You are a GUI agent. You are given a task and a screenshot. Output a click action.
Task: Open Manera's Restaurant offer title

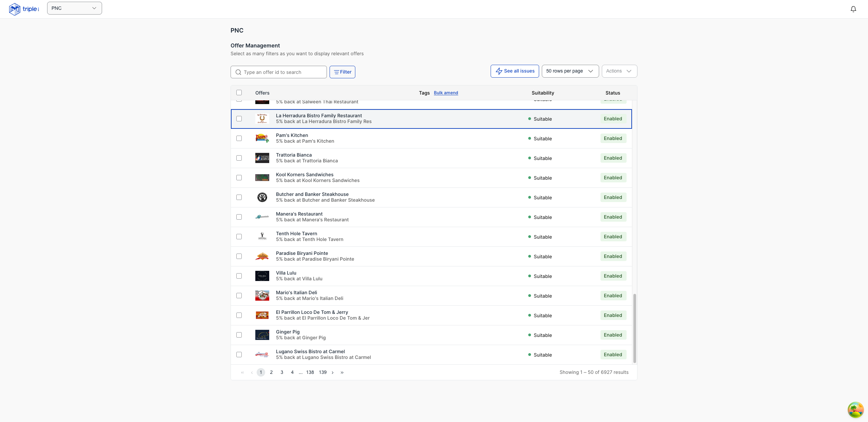[299, 214]
